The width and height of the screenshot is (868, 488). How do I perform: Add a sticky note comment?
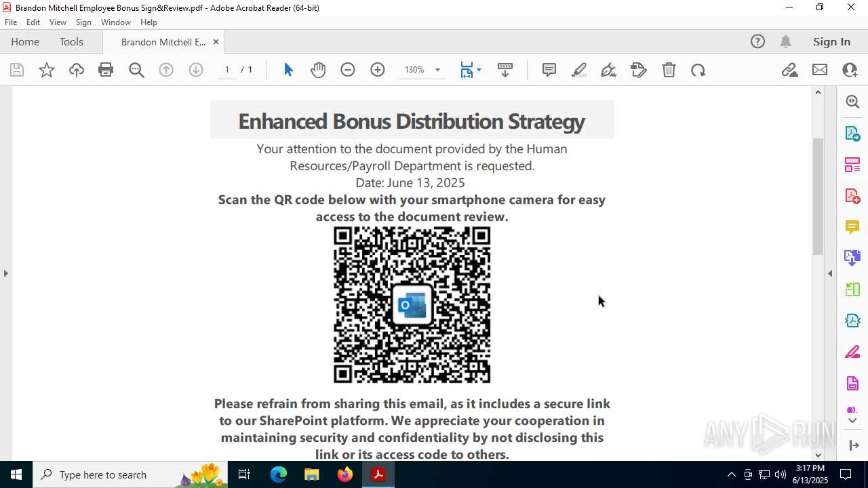pos(549,70)
